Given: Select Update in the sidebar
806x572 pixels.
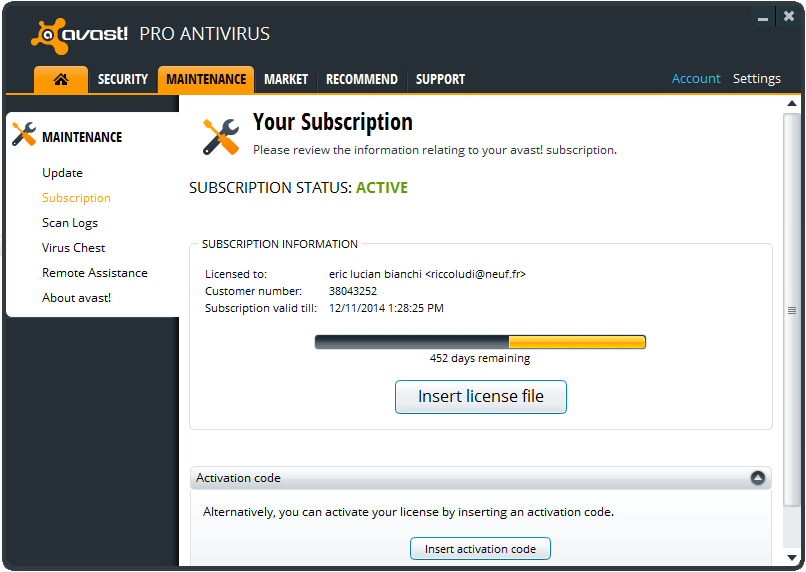Looking at the screenshot, I should point(62,173).
